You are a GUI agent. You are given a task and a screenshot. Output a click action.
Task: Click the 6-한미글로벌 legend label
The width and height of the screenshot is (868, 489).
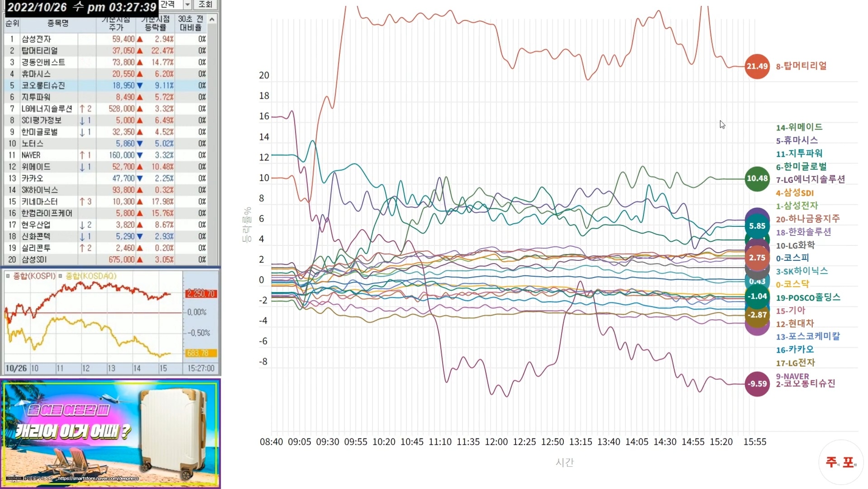801,167
